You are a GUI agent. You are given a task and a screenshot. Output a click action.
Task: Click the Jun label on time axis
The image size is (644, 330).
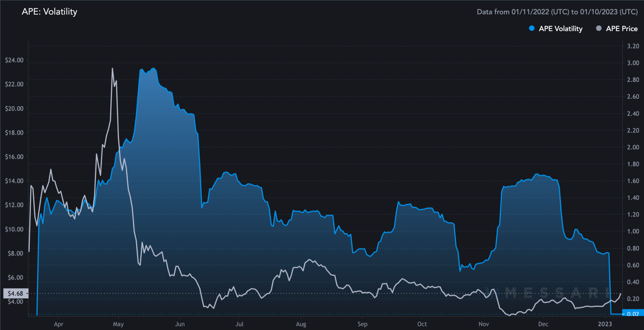(x=180, y=324)
